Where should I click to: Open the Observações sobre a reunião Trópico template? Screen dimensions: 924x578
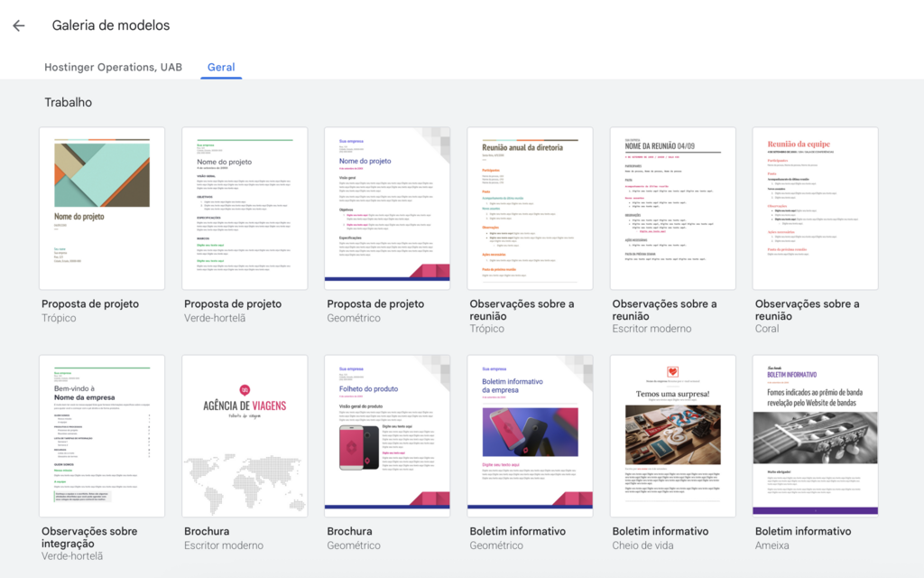(x=530, y=208)
